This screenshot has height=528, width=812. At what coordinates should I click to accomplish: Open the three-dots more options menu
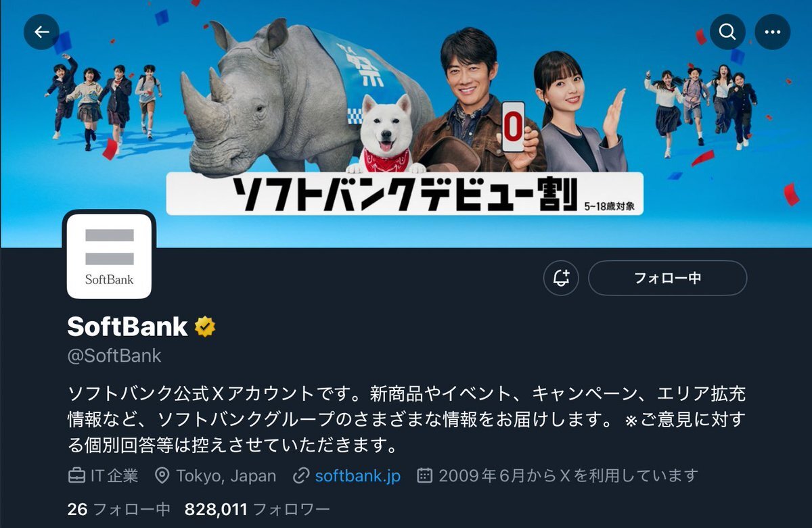click(x=772, y=32)
